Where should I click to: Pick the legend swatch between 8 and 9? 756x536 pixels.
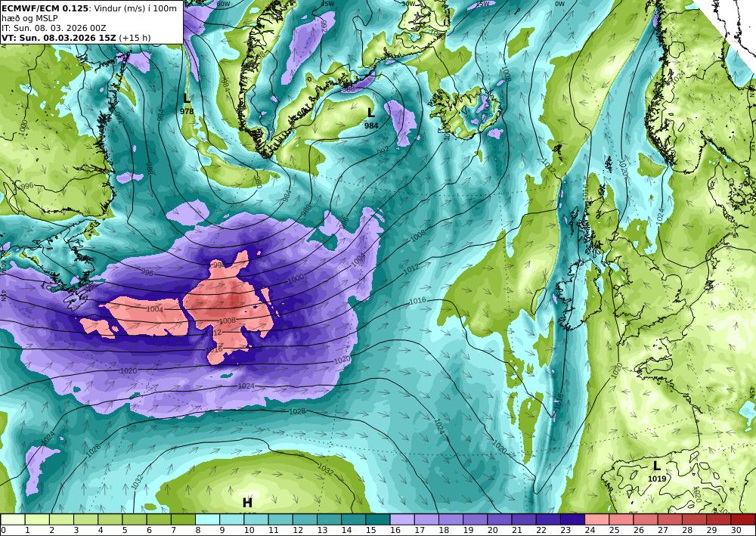pyautogui.click(x=208, y=519)
